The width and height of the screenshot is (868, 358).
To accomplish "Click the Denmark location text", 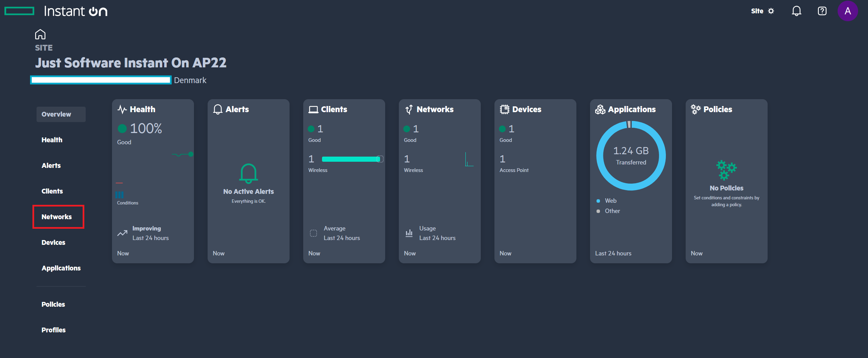I will (x=190, y=80).
